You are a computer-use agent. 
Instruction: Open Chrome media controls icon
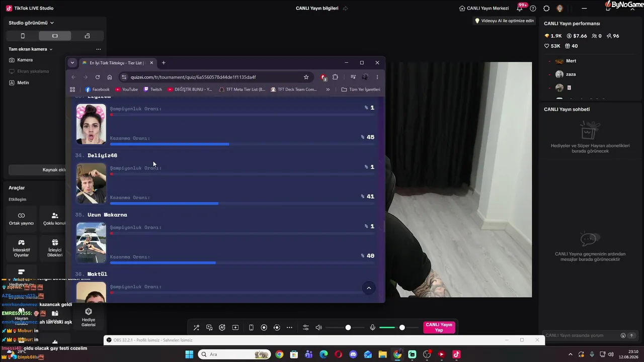coord(353,77)
